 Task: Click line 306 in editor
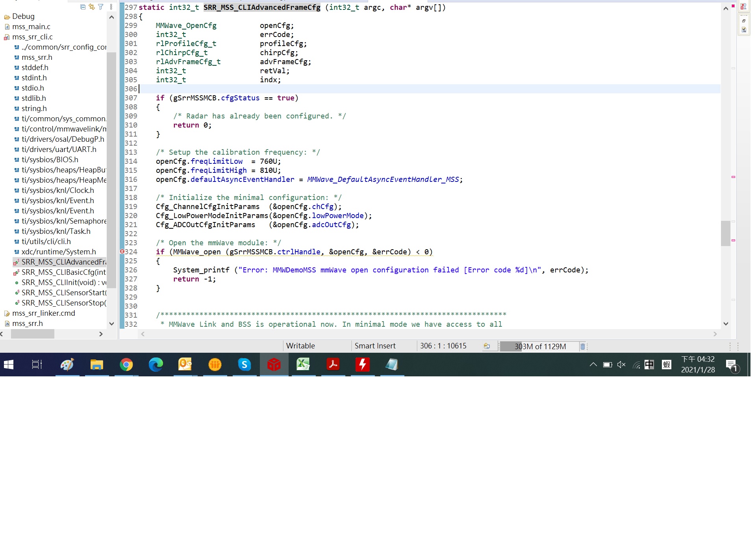pyautogui.click(x=429, y=89)
